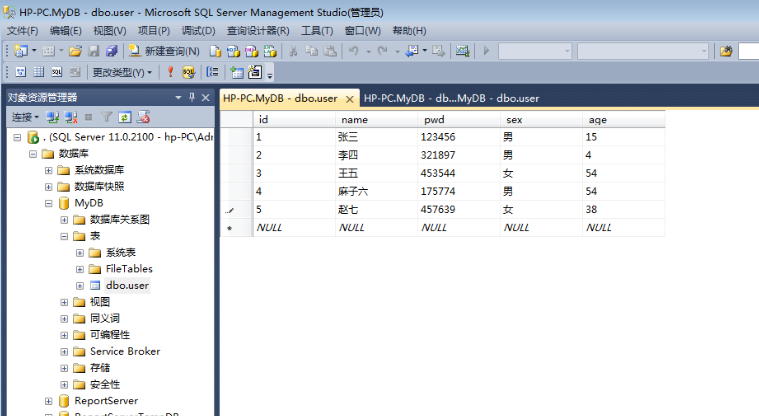The height and width of the screenshot is (416, 759).
Task: Click the Connect Object Explorer icon
Action: (x=53, y=117)
